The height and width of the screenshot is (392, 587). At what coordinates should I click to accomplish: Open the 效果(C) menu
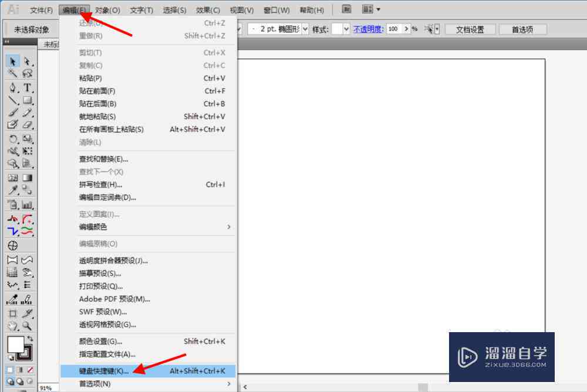click(208, 10)
